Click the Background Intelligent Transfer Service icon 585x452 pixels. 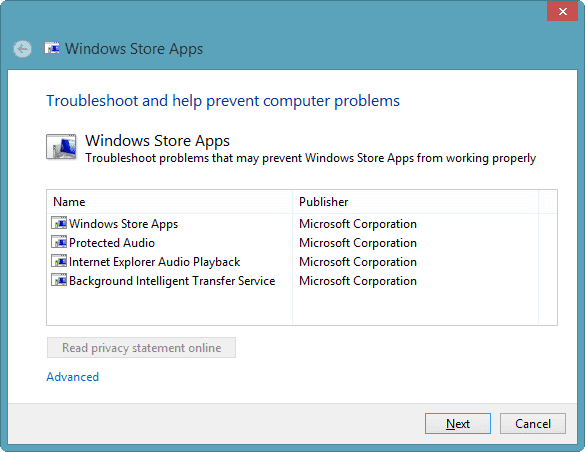59,280
